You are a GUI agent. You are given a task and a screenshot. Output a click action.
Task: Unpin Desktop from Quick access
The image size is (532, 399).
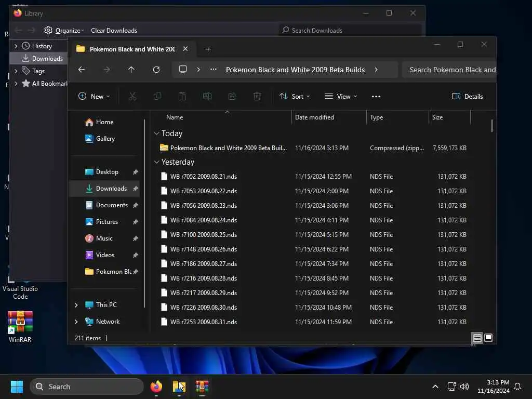(136, 172)
